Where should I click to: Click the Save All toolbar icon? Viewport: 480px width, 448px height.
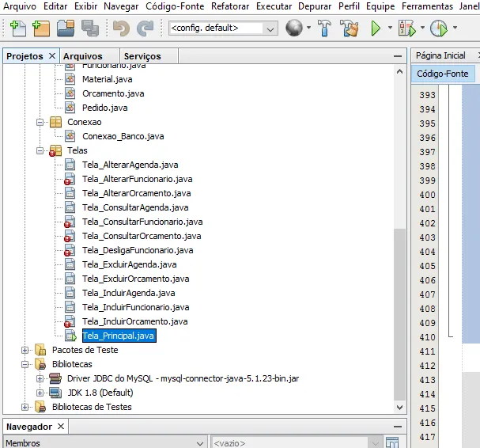click(x=90, y=28)
